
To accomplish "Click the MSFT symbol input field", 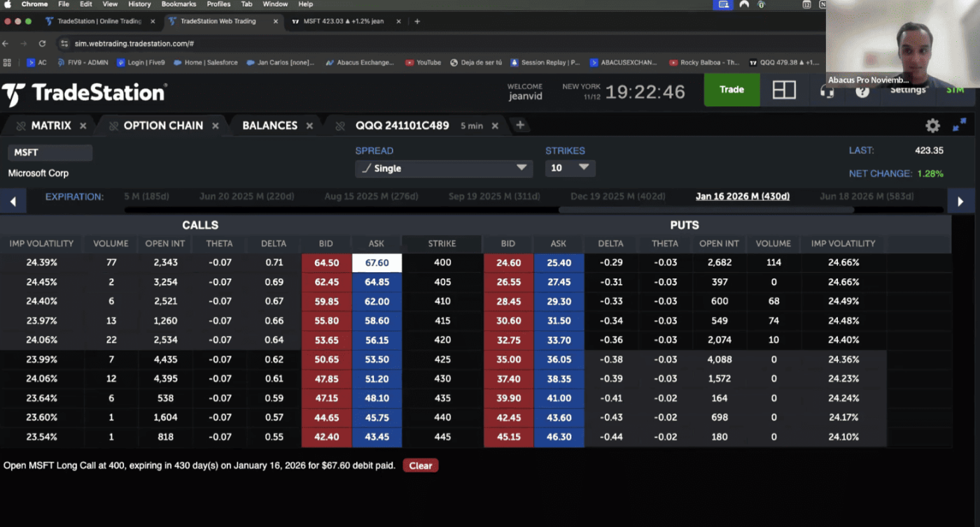I will [50, 153].
